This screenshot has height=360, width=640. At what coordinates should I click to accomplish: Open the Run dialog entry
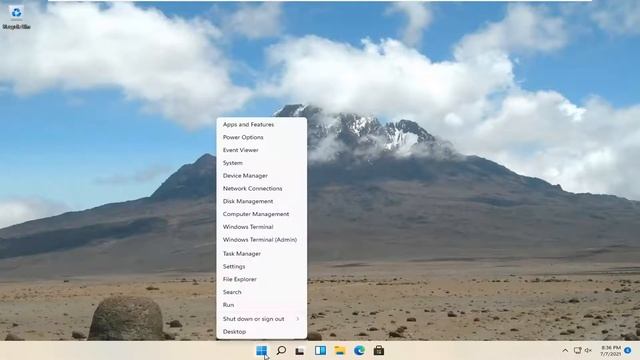pyautogui.click(x=262, y=305)
